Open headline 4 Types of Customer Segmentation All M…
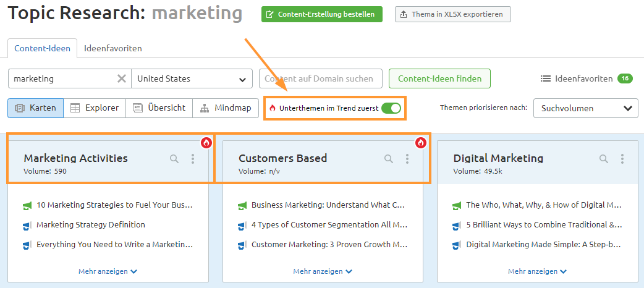 tap(329, 225)
